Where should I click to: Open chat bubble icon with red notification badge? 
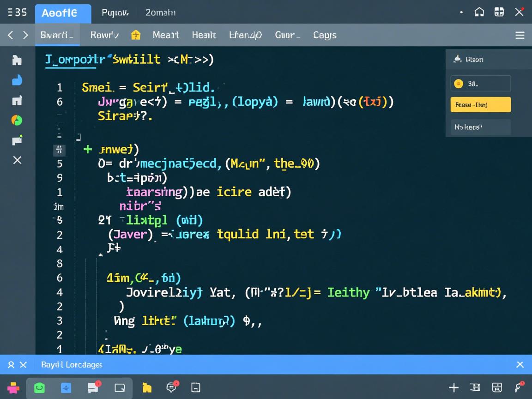(x=172, y=387)
